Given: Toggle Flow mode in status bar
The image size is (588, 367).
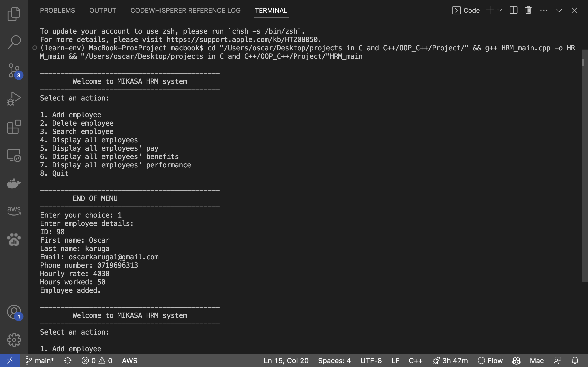Looking at the screenshot, I should coord(490,361).
